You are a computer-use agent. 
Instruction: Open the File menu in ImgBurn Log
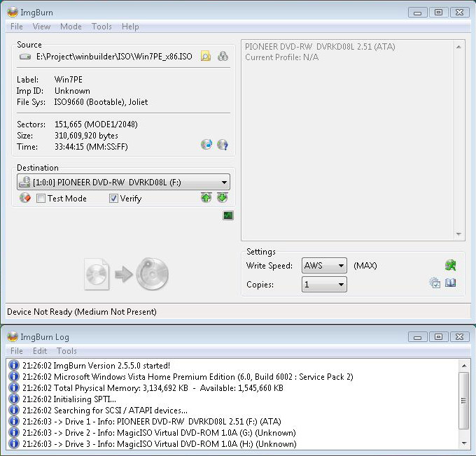click(17, 351)
